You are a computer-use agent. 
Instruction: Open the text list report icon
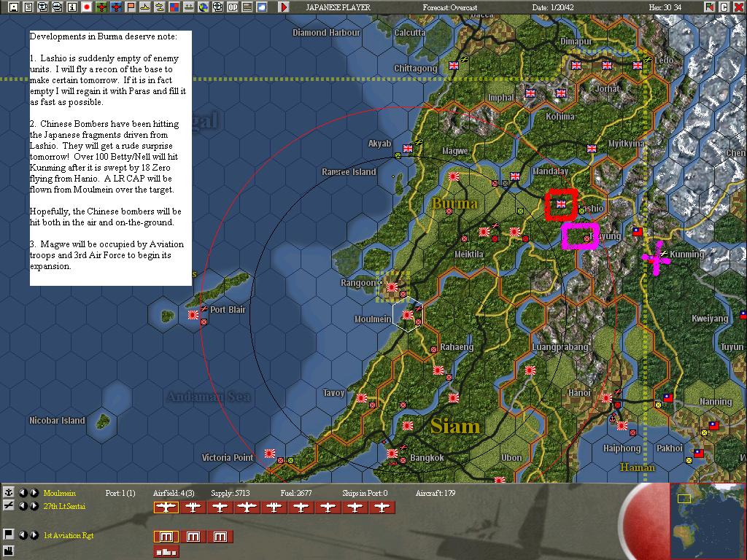pyautogui.click(x=28, y=7)
